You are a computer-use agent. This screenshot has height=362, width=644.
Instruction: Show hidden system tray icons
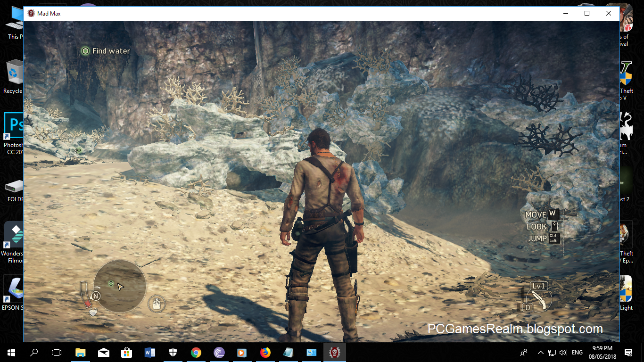(x=540, y=352)
